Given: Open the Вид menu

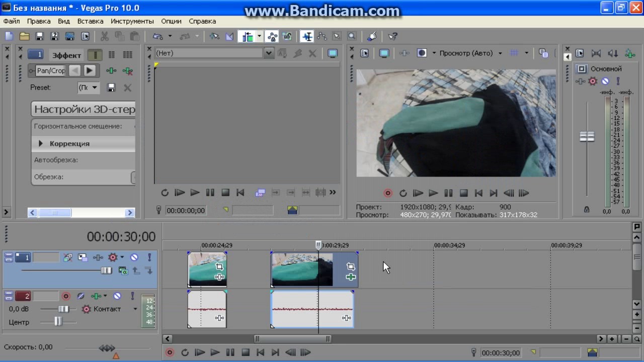Looking at the screenshot, I should coord(64,21).
